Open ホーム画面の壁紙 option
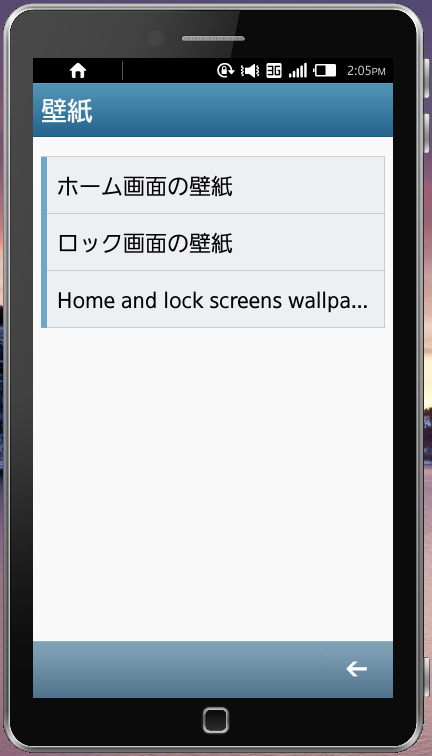The width and height of the screenshot is (432, 756). coord(213,185)
